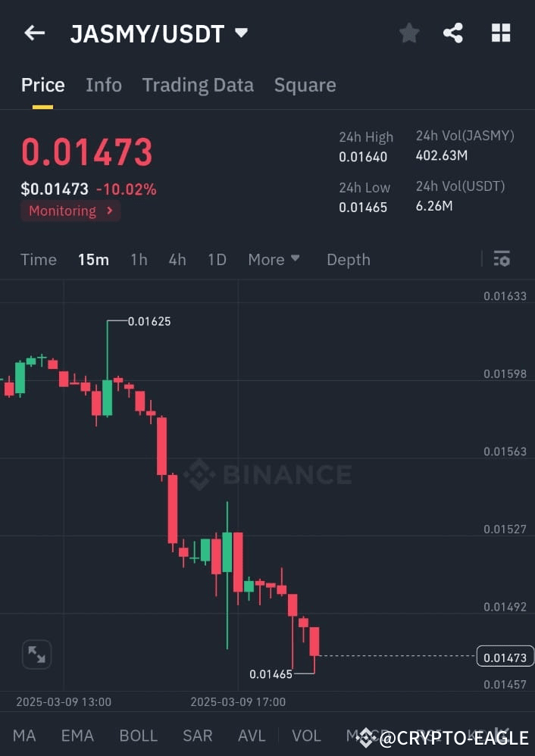Open the Info tab
Image resolution: width=535 pixels, height=756 pixels.
[104, 85]
